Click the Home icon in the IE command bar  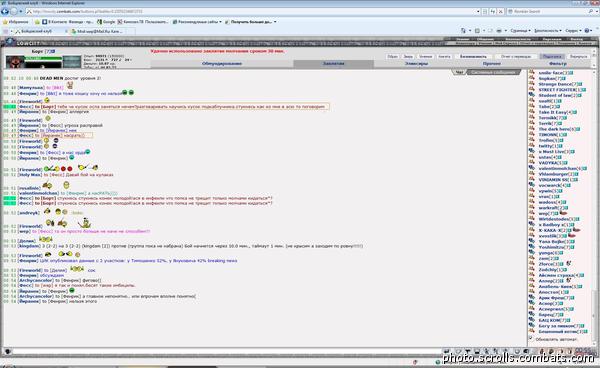click(463, 31)
